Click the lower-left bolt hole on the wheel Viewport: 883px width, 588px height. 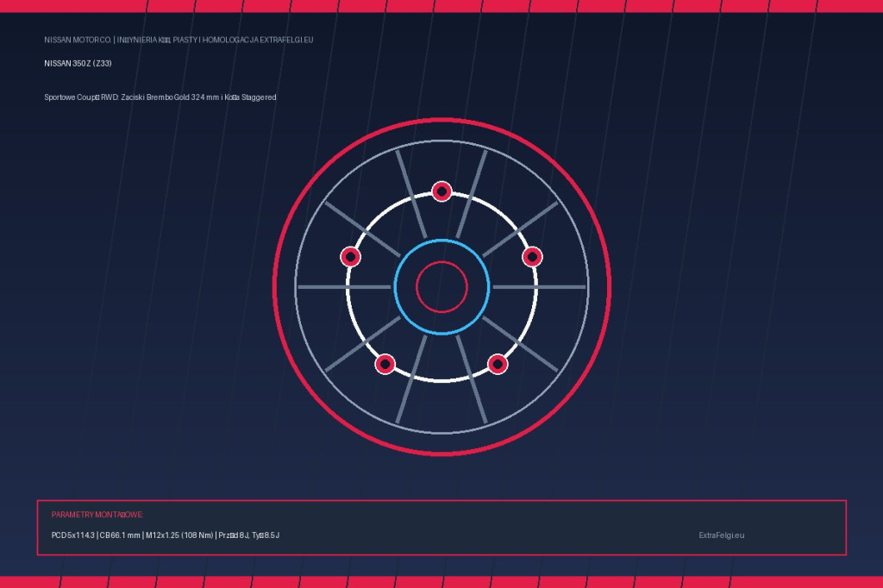pos(385,364)
